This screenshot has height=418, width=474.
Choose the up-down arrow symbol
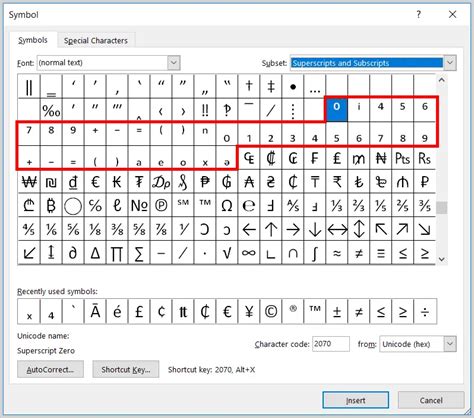pos(359,229)
